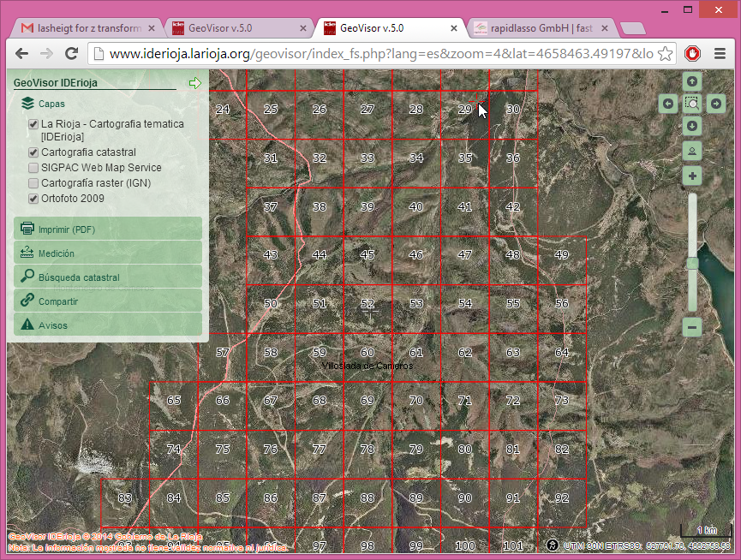Enable Cartografía raster (IGN) layer

[33, 183]
